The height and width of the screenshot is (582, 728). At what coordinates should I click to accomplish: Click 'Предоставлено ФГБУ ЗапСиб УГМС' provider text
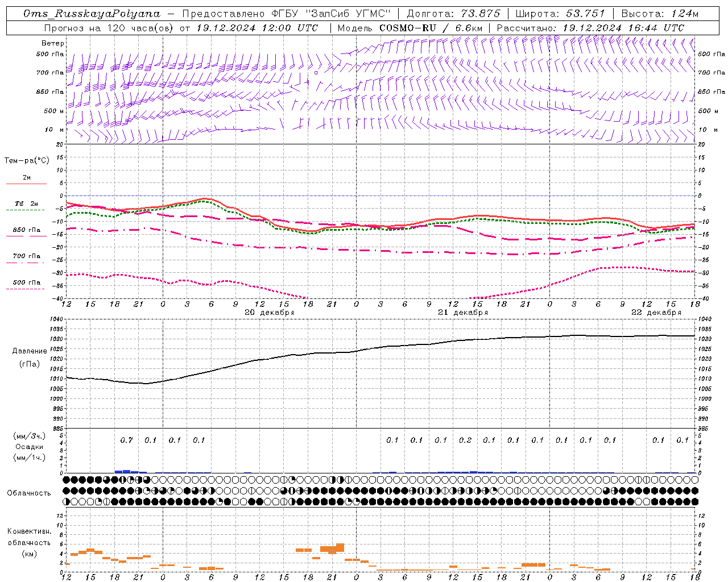click(287, 14)
